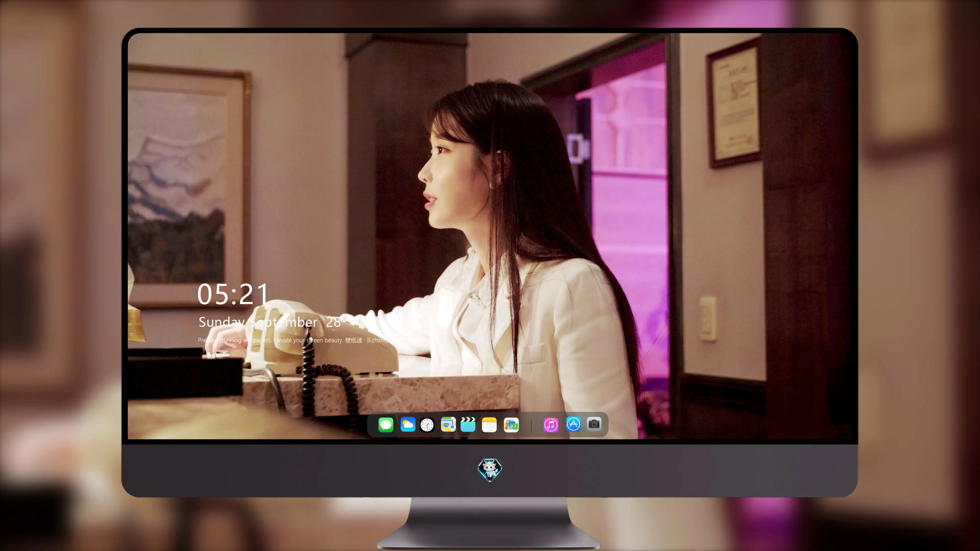This screenshot has height=551, width=980.
Task: Click the dragon logo on the monitor chin
Action: click(x=490, y=470)
